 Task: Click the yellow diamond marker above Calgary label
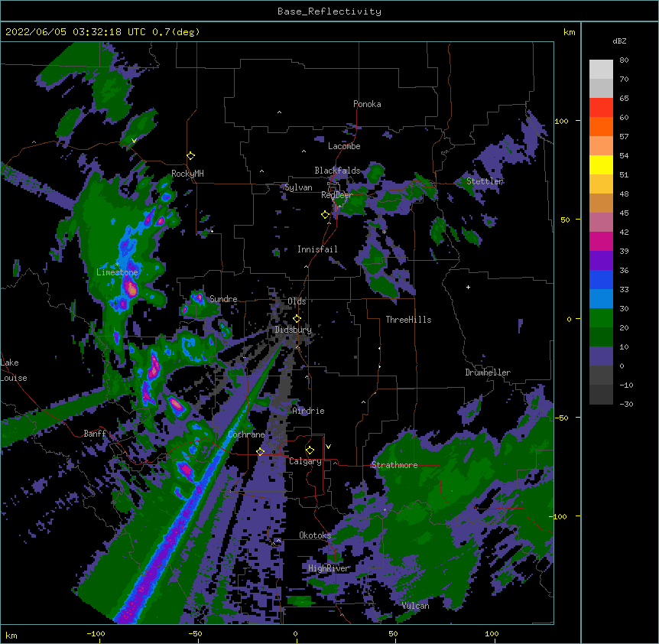click(310, 450)
